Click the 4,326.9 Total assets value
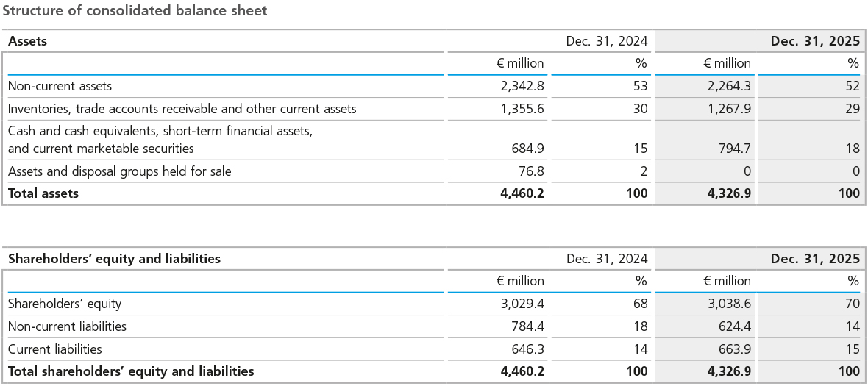 pyautogui.click(x=729, y=193)
